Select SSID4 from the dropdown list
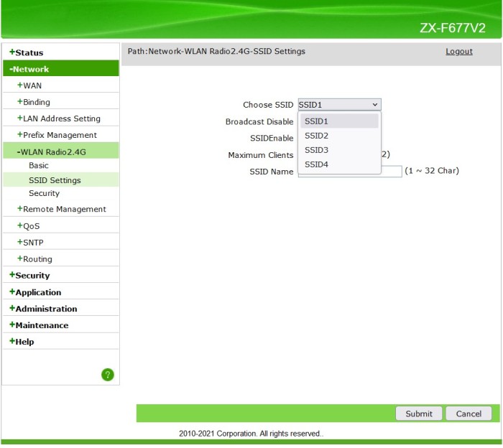The image size is (503, 448). 339,164
